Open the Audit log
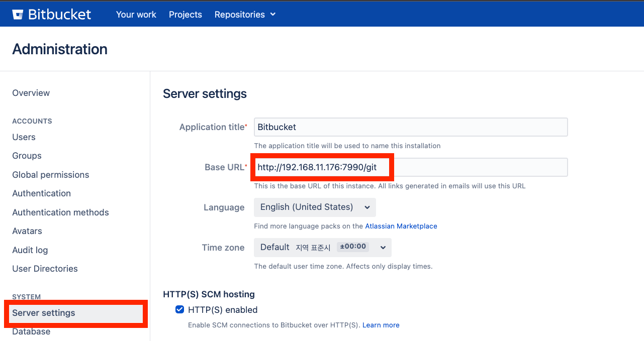This screenshot has width=644, height=341. coord(30,250)
